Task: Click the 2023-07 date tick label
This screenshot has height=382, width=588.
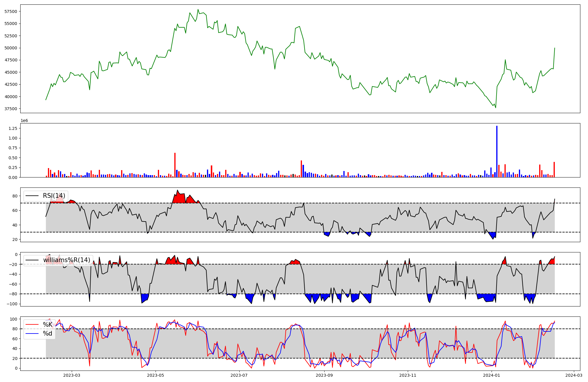Action: point(239,375)
